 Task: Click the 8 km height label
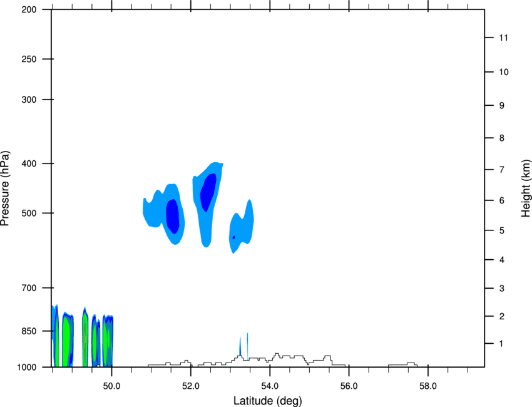coord(502,138)
